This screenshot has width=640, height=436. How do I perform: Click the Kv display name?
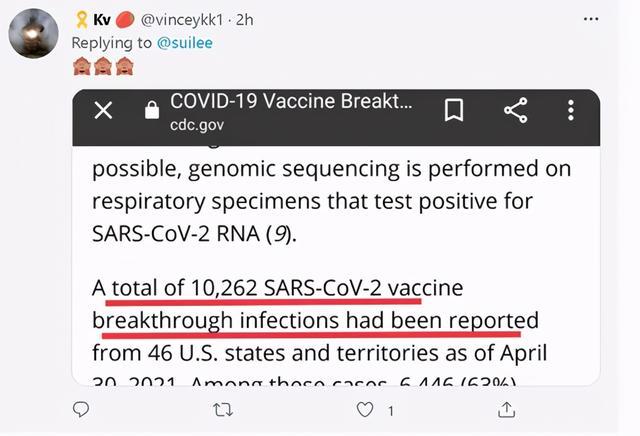click(102, 20)
